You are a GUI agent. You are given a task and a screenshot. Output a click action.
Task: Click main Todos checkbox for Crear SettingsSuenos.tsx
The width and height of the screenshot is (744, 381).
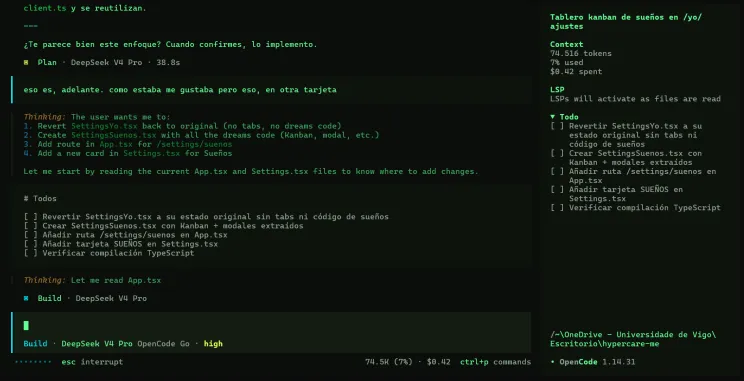coord(30,226)
